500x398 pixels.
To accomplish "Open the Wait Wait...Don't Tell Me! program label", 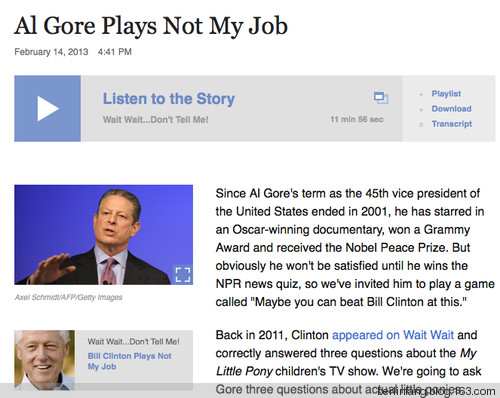I will [x=155, y=119].
